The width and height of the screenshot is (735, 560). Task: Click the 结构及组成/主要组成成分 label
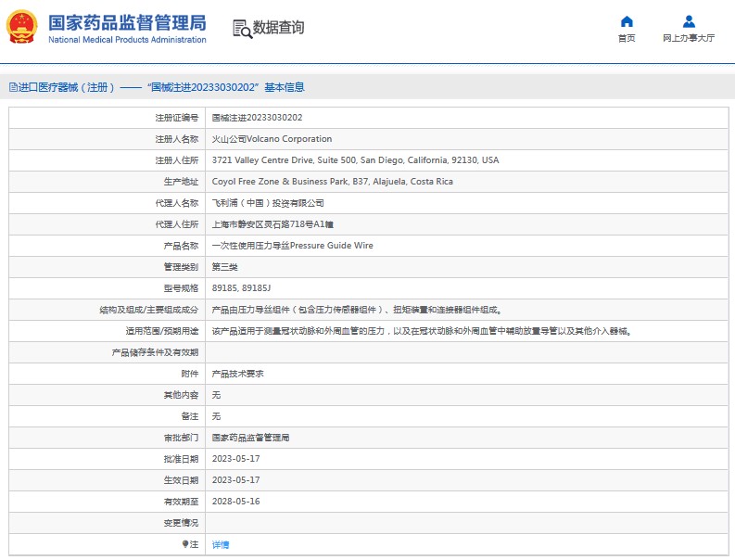pos(148,310)
